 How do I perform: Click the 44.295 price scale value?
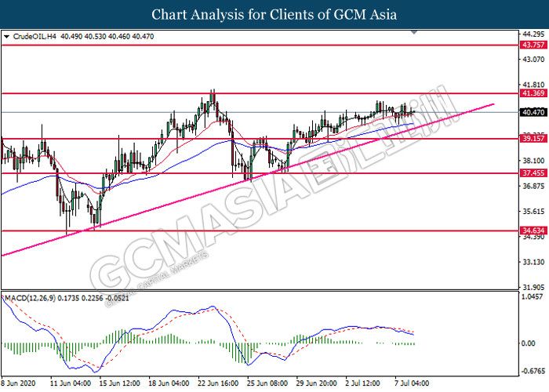tap(533, 34)
